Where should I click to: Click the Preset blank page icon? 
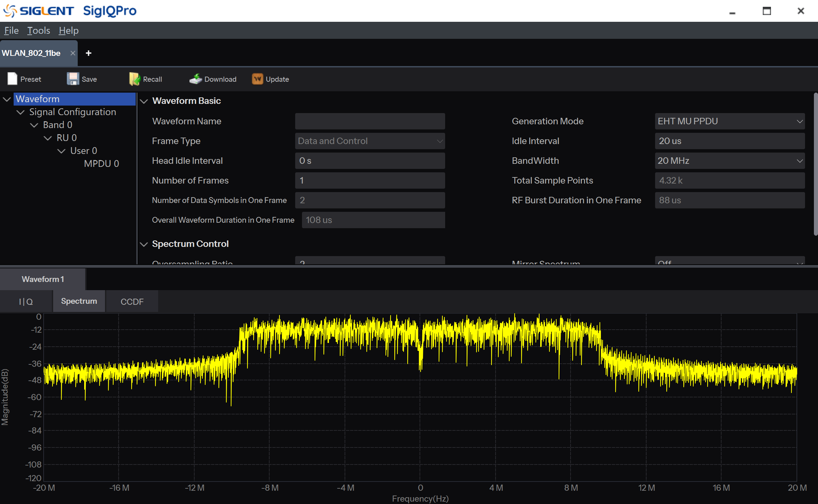[x=12, y=79]
